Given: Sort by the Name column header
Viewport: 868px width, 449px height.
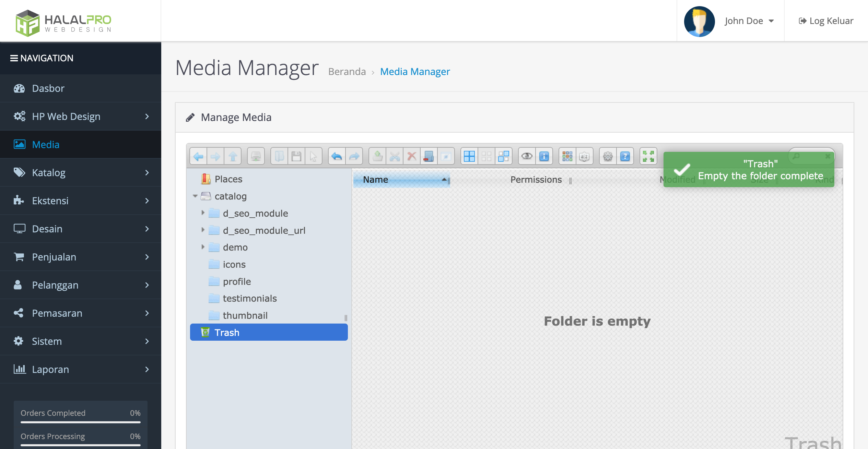Looking at the screenshot, I should (401, 180).
